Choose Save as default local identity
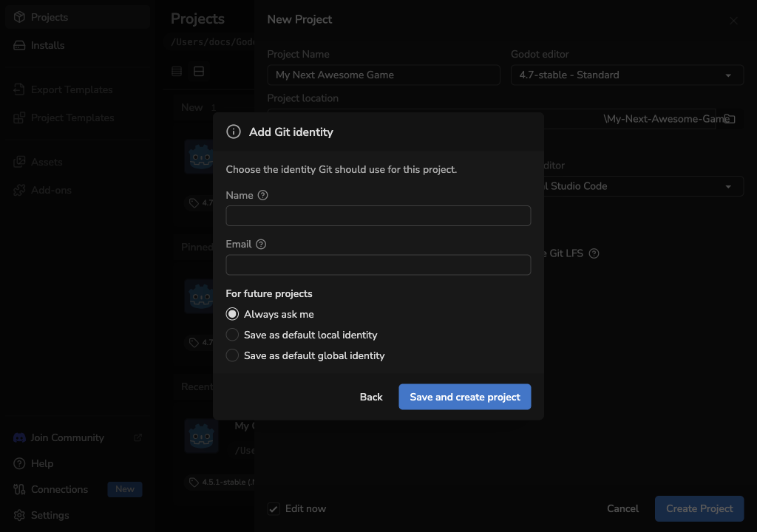The width and height of the screenshot is (757, 532). coord(232,335)
